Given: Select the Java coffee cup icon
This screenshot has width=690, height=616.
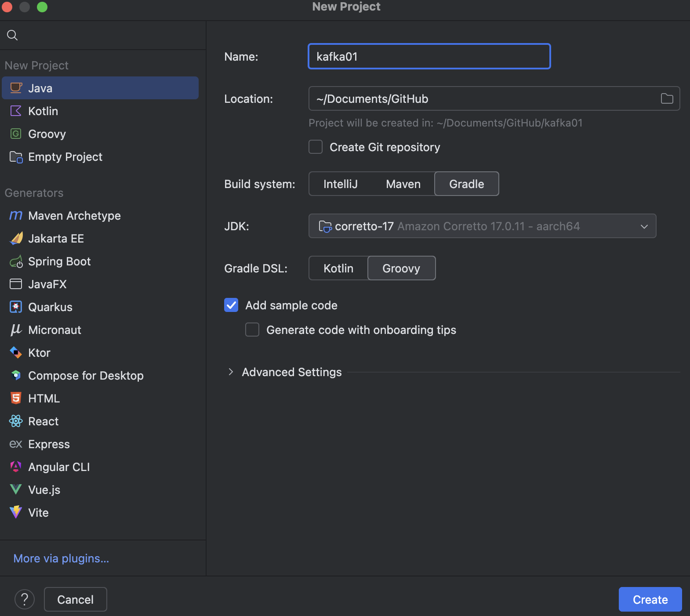Looking at the screenshot, I should coord(16,88).
